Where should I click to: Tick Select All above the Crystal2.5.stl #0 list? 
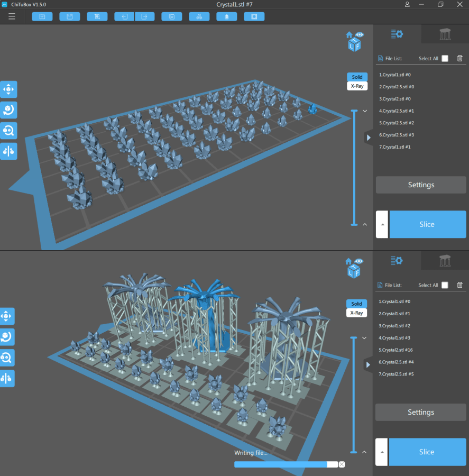445,59
